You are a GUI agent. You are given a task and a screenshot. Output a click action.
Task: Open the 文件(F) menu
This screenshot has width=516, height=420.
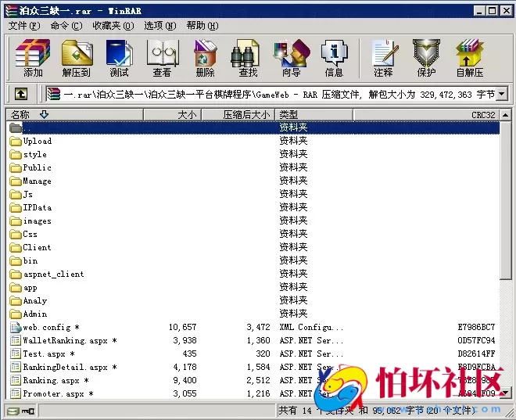click(24, 26)
